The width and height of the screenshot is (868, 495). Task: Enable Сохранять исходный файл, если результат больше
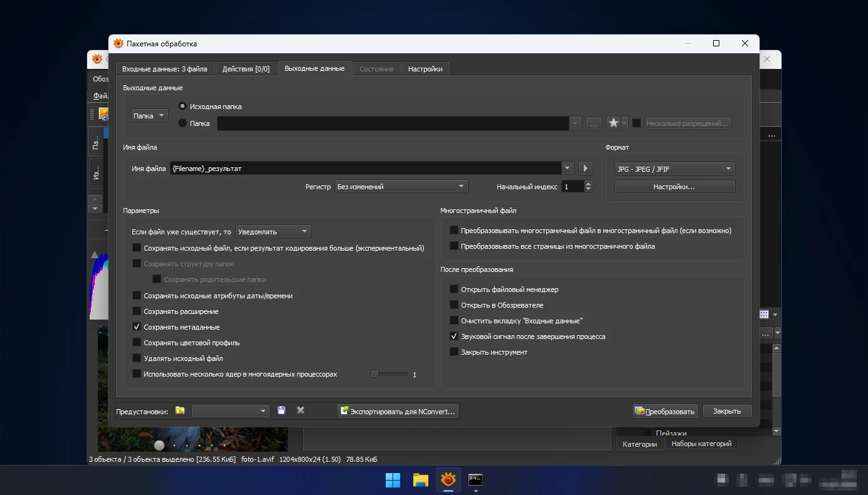tap(137, 248)
